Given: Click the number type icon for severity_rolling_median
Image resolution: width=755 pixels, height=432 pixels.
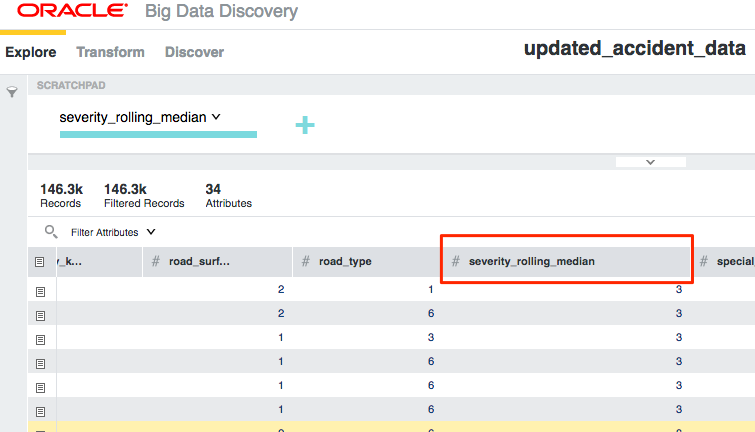Looking at the screenshot, I should (456, 262).
